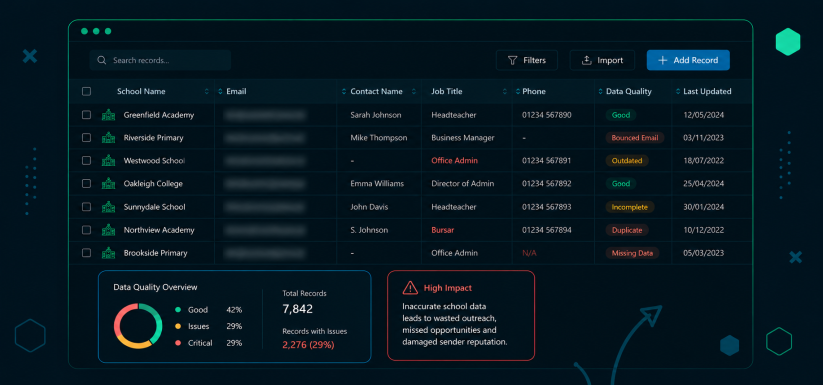Screen dimensions: 823x385
Task: Sort using arrows beside Email header
Action: coord(220,91)
